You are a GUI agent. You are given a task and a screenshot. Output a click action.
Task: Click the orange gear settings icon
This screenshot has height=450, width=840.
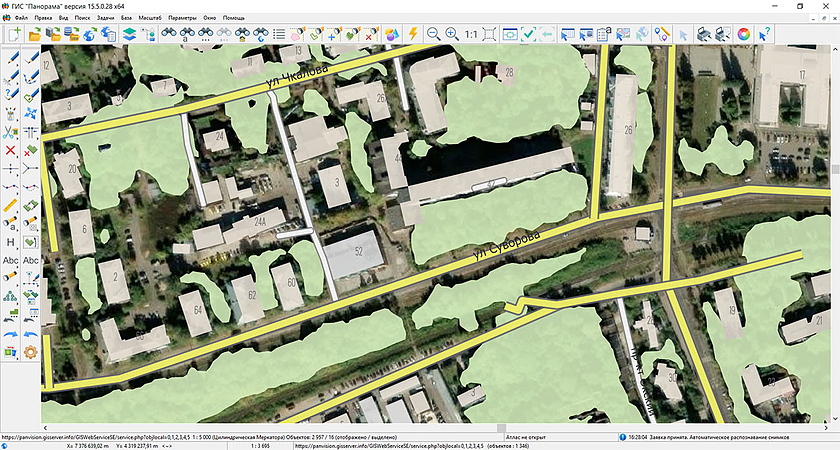(x=31, y=351)
